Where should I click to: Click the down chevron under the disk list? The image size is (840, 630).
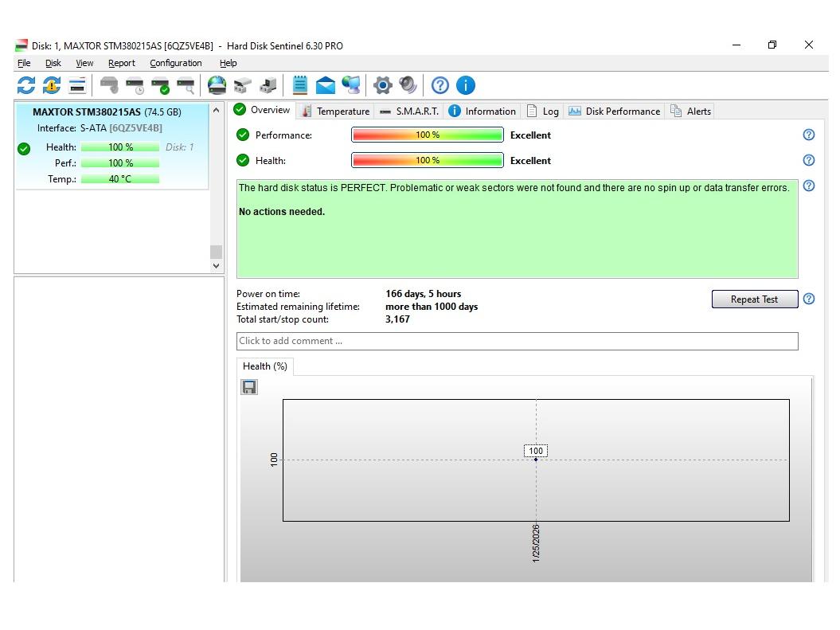(x=216, y=268)
